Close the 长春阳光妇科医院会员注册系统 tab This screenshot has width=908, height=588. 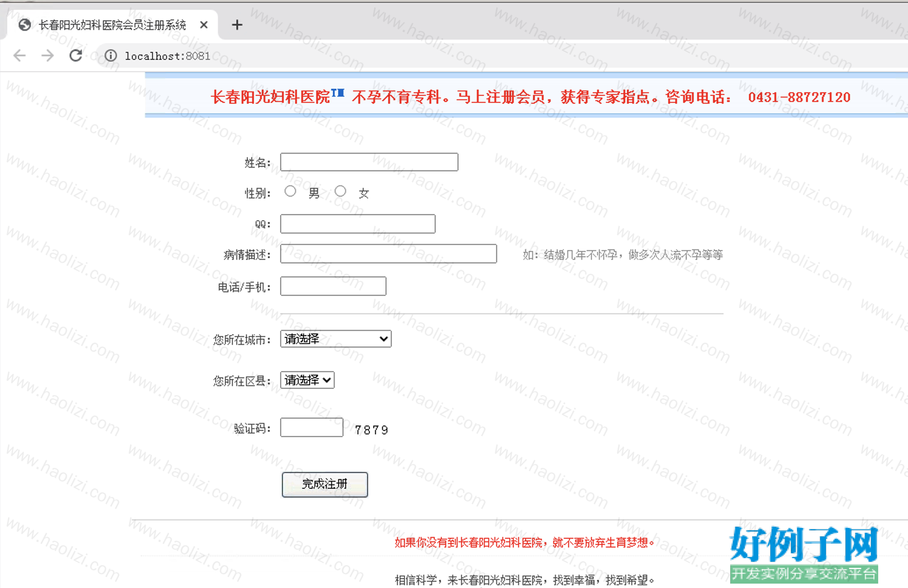[204, 25]
